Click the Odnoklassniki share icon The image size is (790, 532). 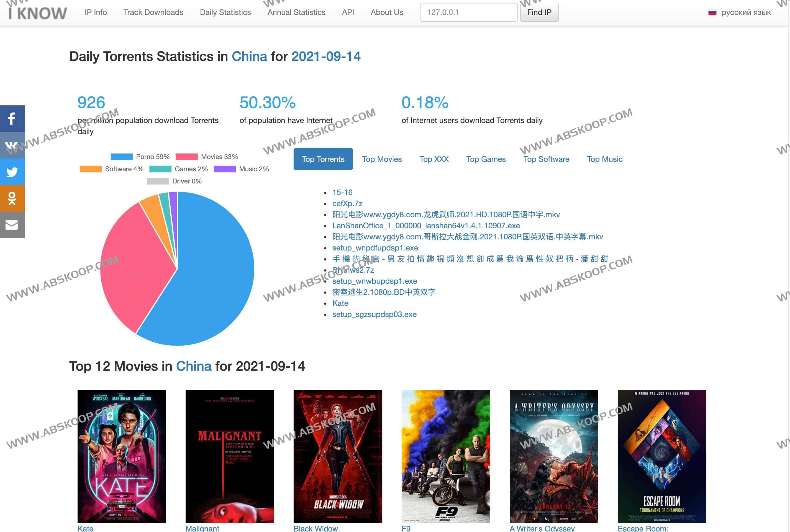coord(12,198)
